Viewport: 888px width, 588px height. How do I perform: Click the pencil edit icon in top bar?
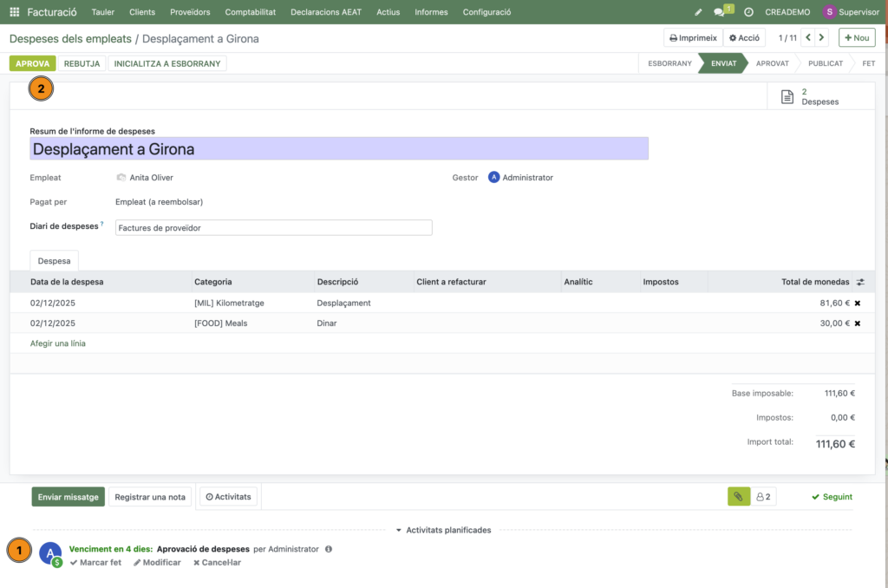pyautogui.click(x=699, y=12)
